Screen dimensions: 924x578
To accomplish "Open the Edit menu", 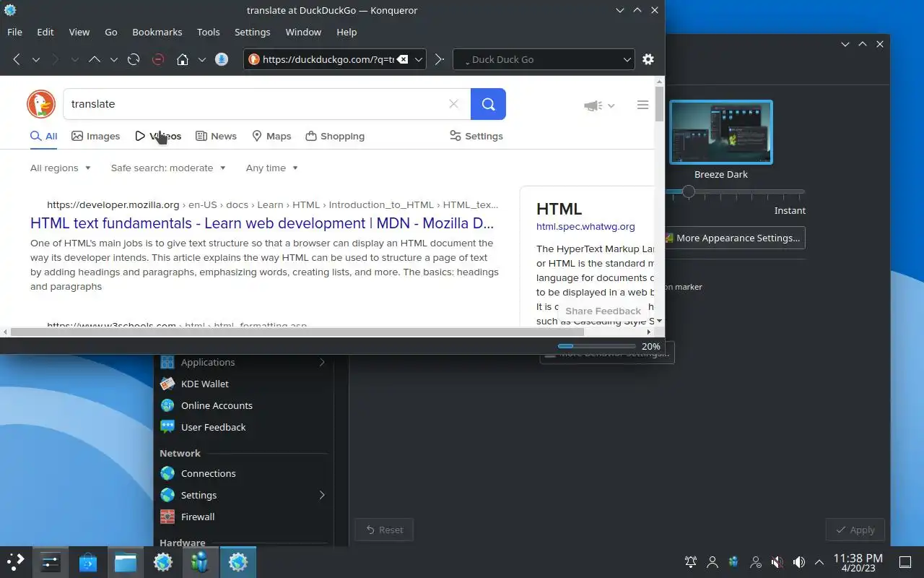I will coord(45,32).
